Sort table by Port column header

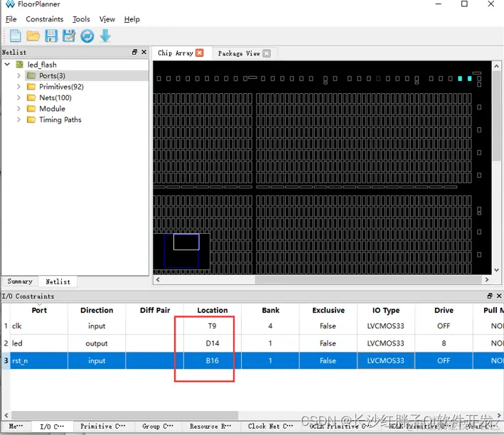[x=39, y=310]
